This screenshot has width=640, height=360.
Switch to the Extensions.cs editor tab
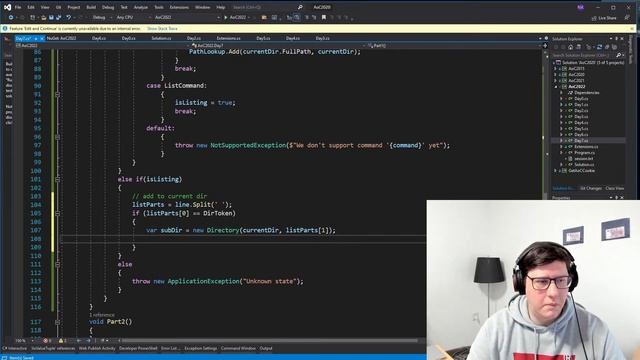click(x=229, y=38)
